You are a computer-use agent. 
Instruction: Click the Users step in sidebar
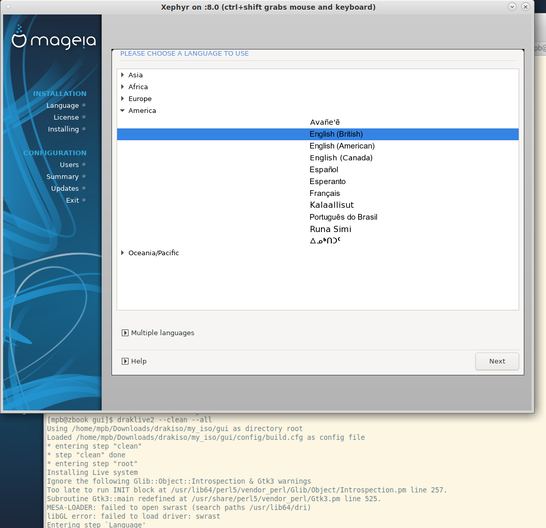click(x=69, y=165)
